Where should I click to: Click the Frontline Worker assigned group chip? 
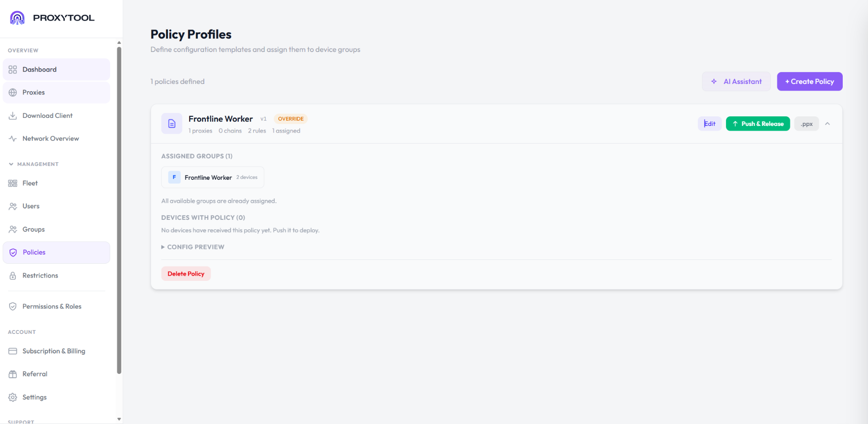(x=213, y=177)
